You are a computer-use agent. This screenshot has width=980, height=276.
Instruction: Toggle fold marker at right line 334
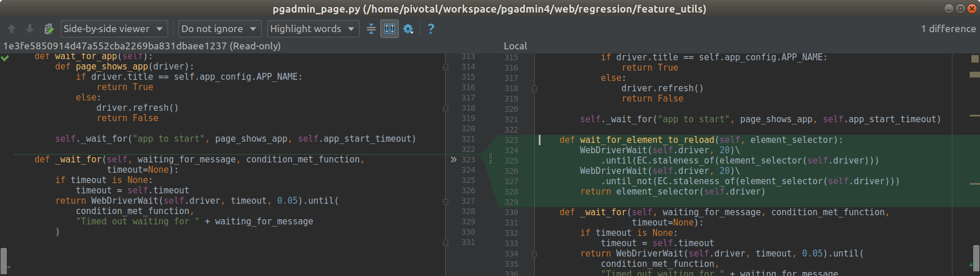point(534,254)
